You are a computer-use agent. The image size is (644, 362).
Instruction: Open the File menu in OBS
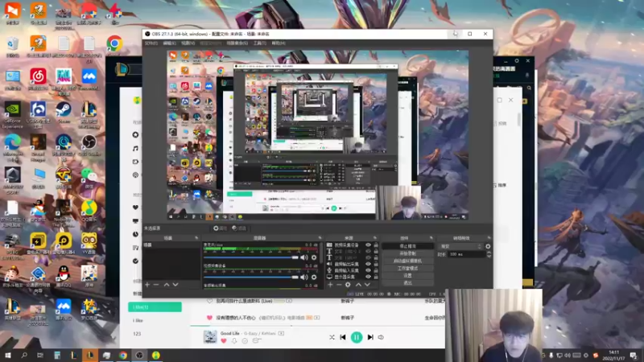coord(151,43)
